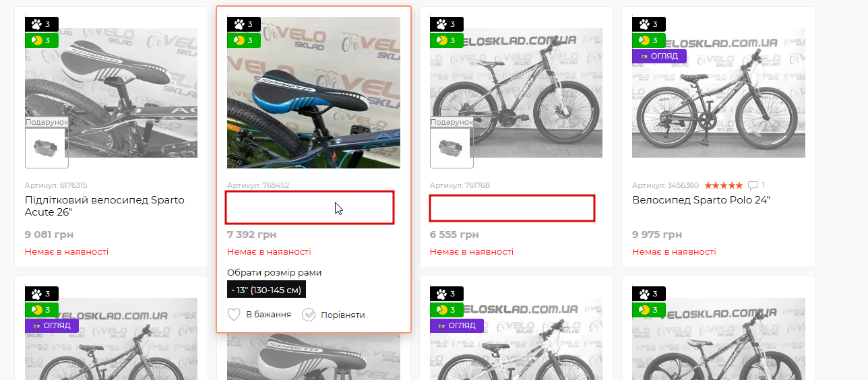The image size is (868, 380).
Task: Open comments icon for Sparto Polo 24
Action: 753,185
